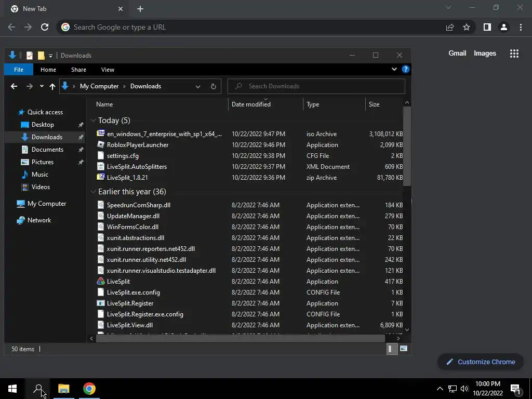Click the horizontal scrollbar in file list

point(241,338)
